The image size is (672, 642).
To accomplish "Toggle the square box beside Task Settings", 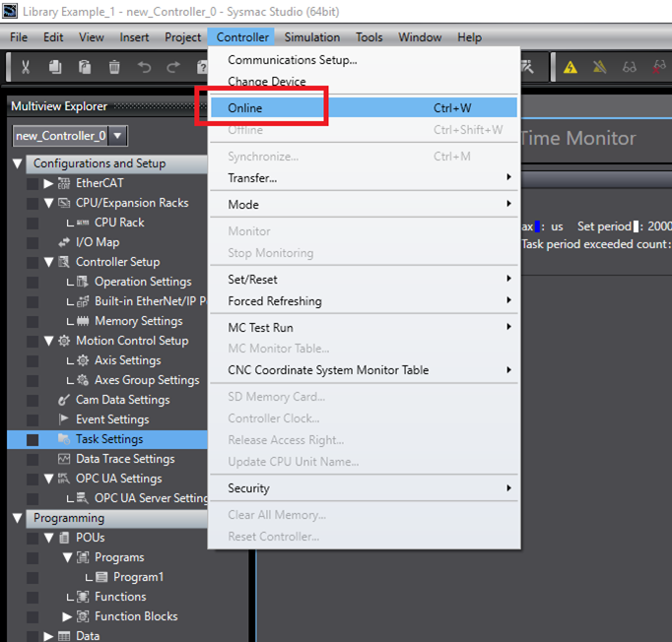I will click(33, 439).
